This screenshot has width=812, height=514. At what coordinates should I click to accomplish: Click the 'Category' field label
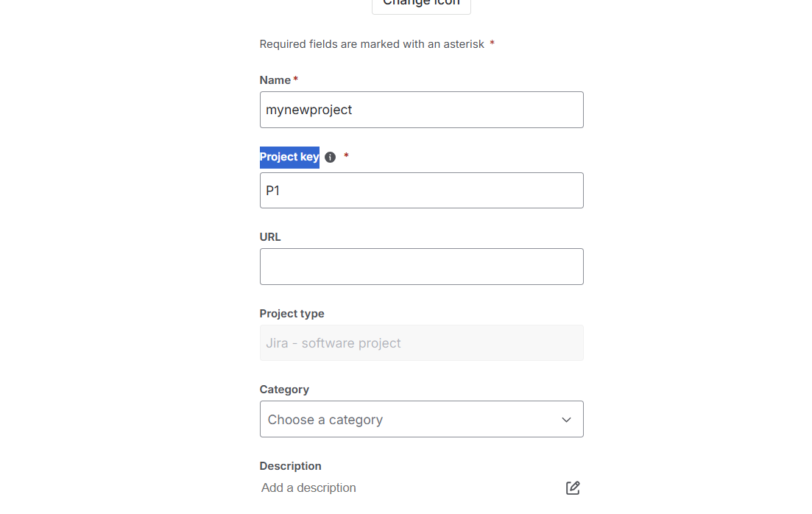284,390
